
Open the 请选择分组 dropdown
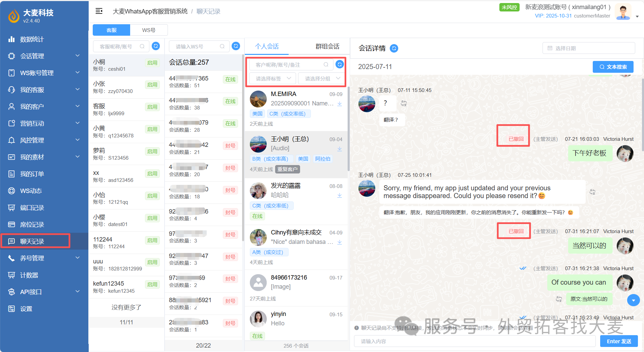tap(322, 78)
